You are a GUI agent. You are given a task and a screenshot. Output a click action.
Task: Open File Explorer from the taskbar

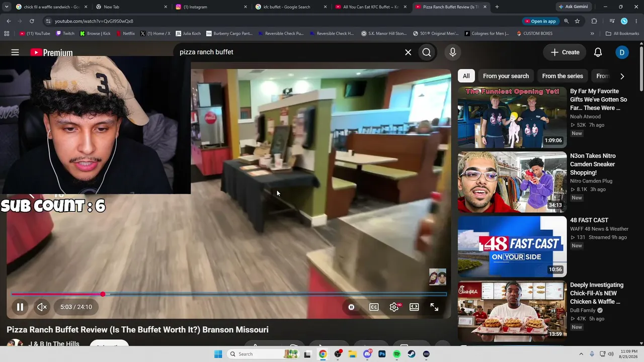click(352, 354)
